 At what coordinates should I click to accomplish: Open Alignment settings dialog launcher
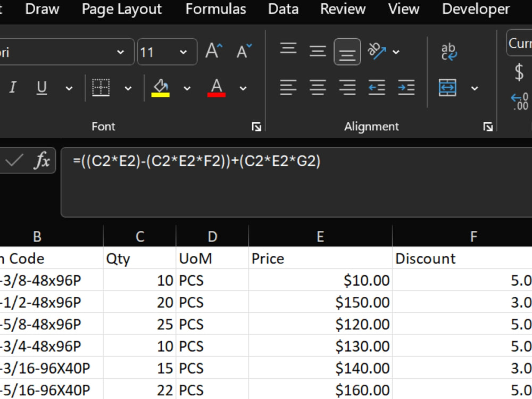(488, 127)
